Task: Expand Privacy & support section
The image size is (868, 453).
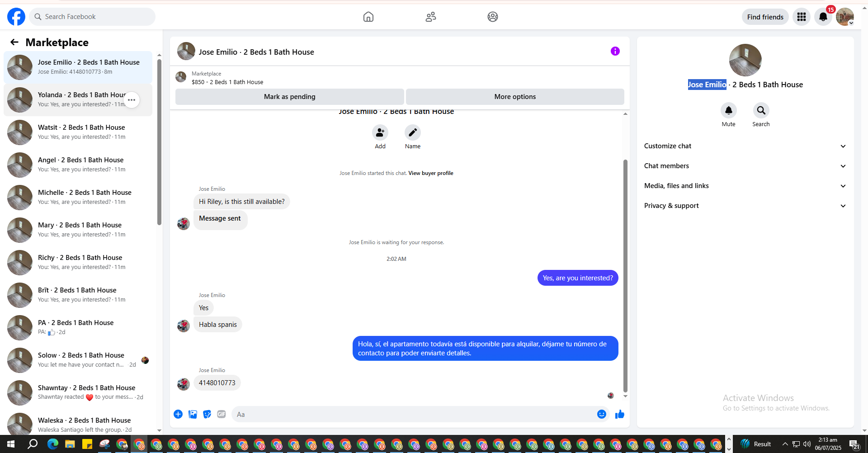Action: point(745,206)
